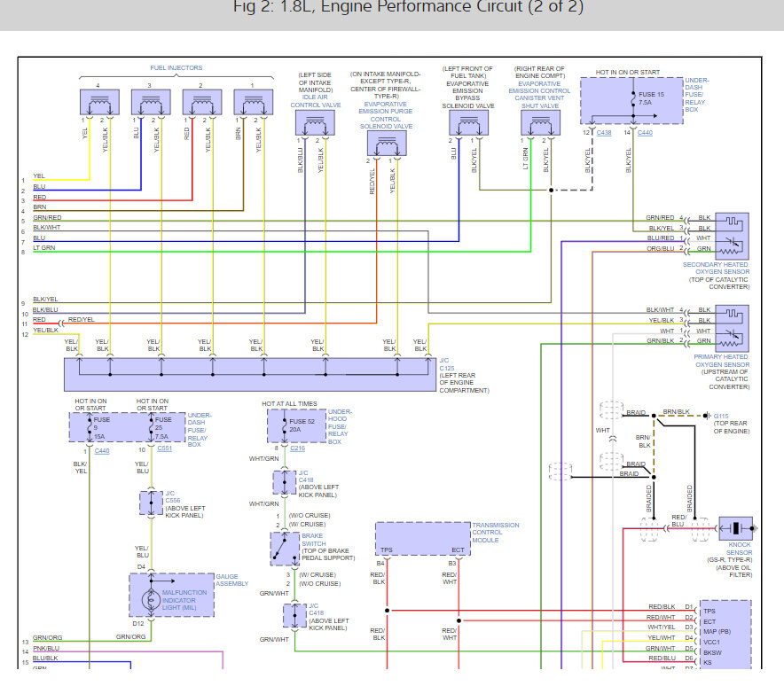Click the BRAKE SWITCH label
This screenshot has height=686, width=784.
point(313,540)
